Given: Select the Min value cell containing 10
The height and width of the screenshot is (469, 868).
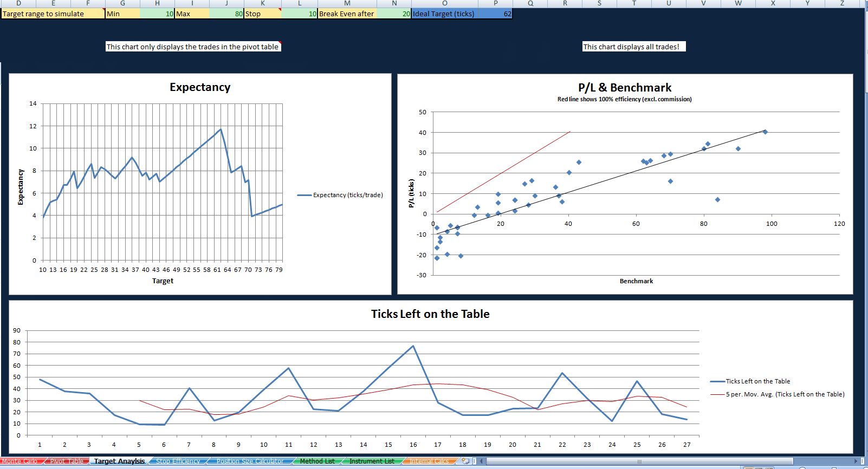Looking at the screenshot, I should tap(157, 14).
